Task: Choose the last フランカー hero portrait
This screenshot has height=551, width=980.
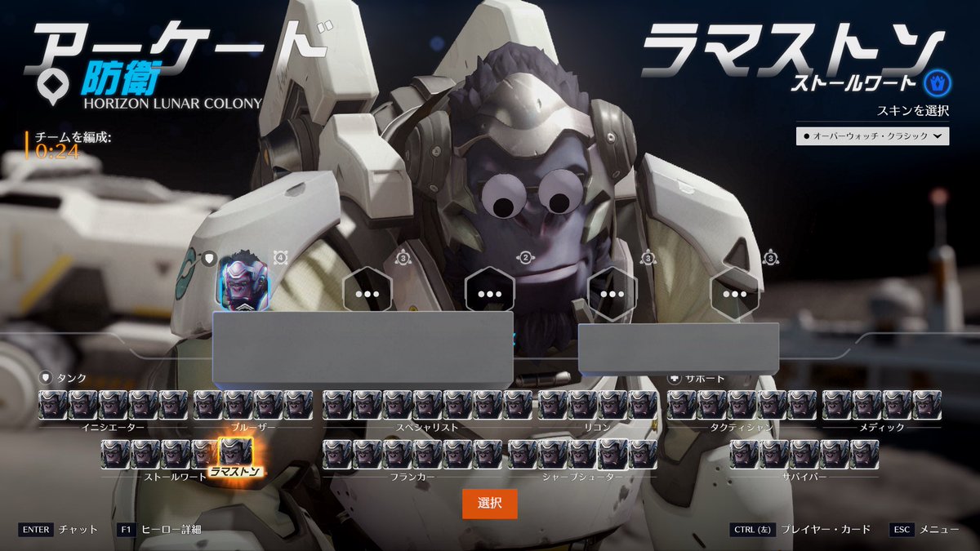Action: coord(488,454)
